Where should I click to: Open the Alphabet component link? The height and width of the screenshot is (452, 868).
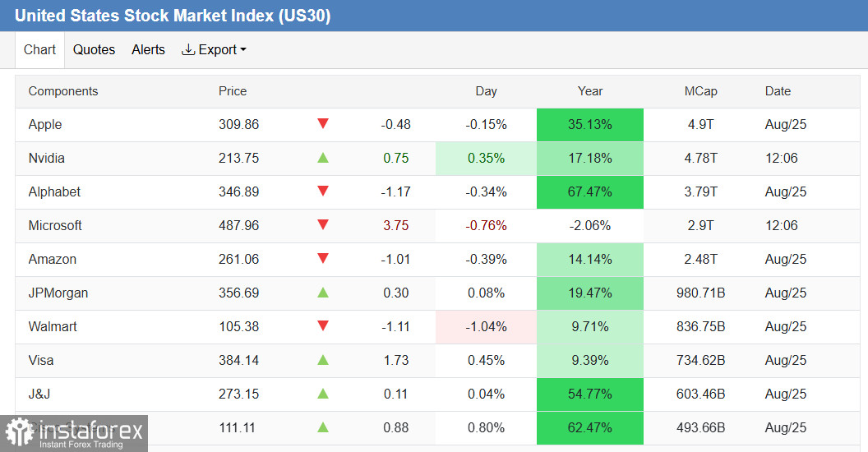point(54,192)
